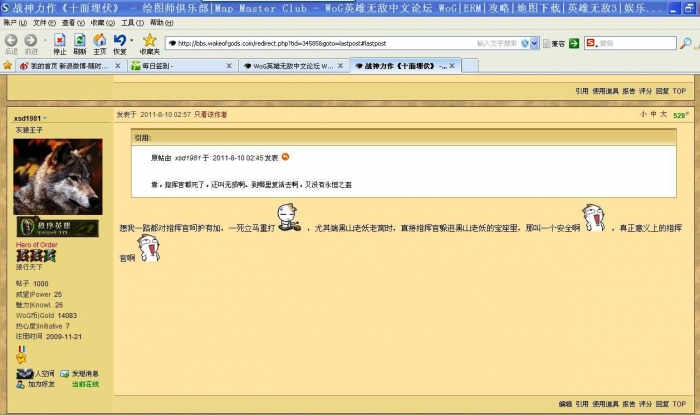This screenshot has height=416, width=700.
Task: Set font size to 大 (large)
Action: [664, 115]
